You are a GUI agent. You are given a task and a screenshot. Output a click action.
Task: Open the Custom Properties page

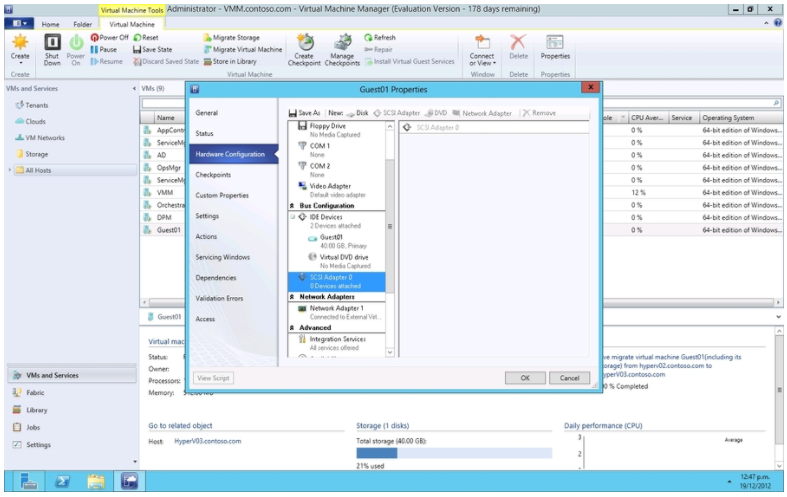coord(222,195)
